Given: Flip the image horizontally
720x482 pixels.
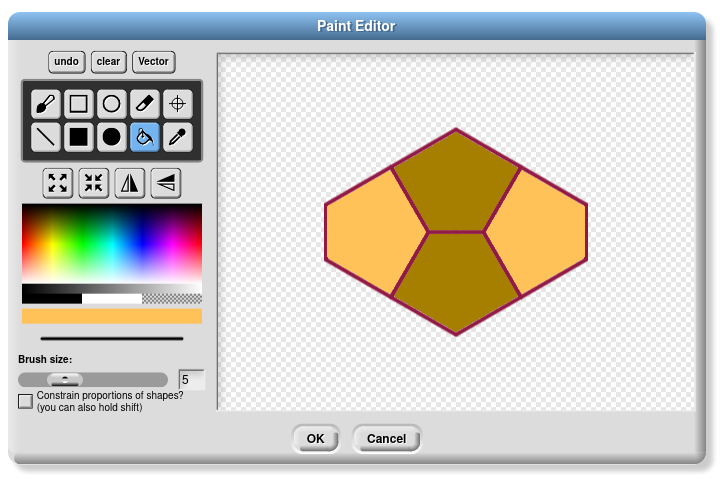Looking at the screenshot, I should tap(130, 183).
